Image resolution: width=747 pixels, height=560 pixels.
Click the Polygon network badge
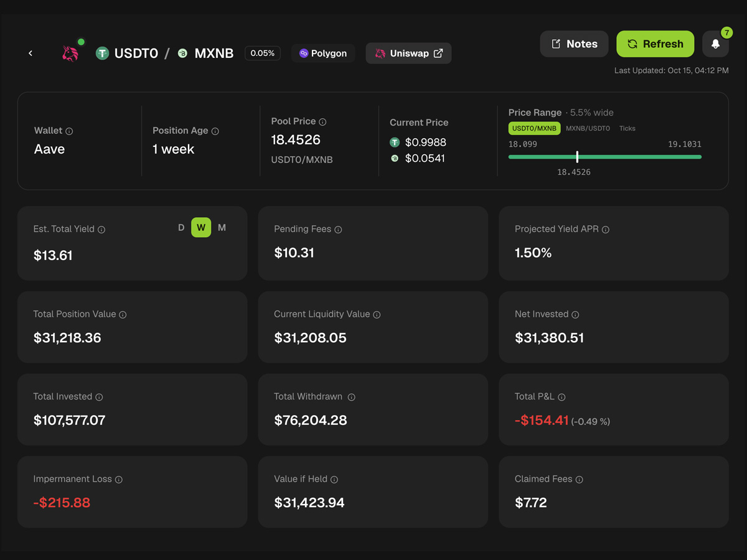(x=323, y=54)
